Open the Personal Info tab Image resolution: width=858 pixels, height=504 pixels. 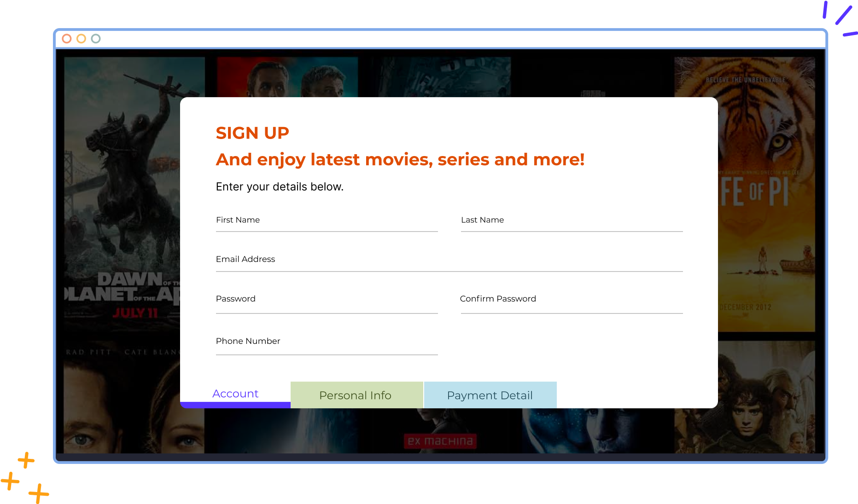pyautogui.click(x=356, y=395)
